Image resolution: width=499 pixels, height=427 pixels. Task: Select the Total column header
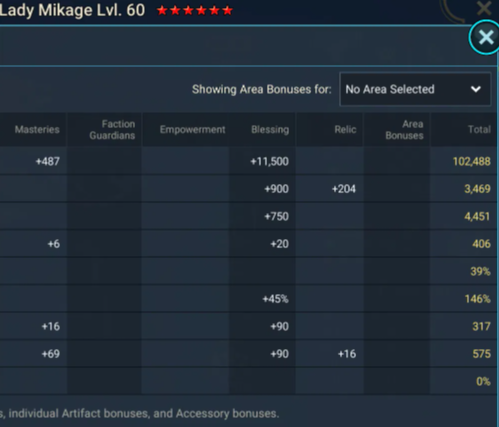(479, 130)
